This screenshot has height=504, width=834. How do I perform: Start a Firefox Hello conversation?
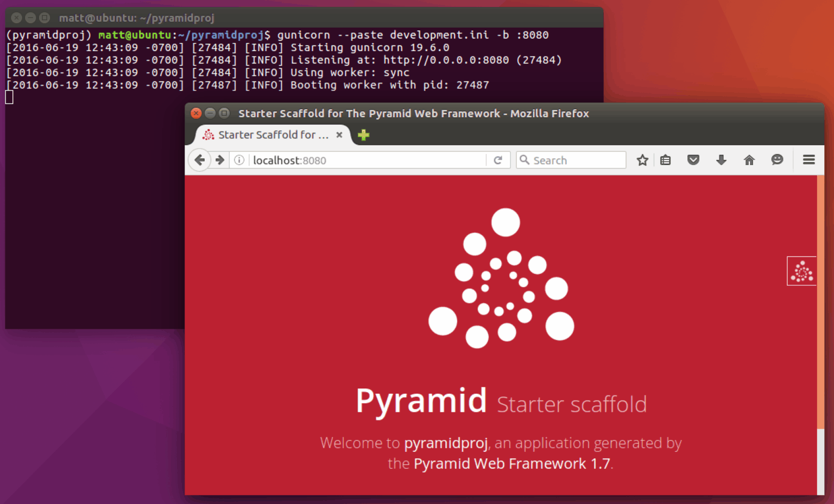(x=777, y=160)
